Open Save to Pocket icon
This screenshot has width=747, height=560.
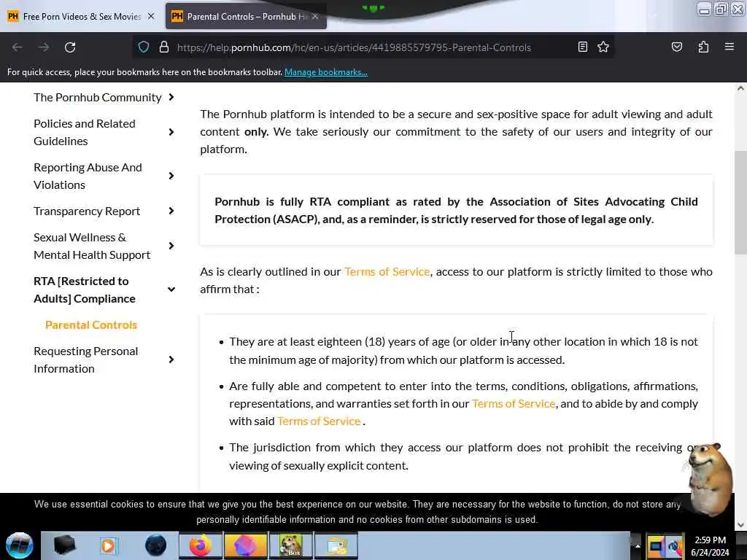pos(676,47)
